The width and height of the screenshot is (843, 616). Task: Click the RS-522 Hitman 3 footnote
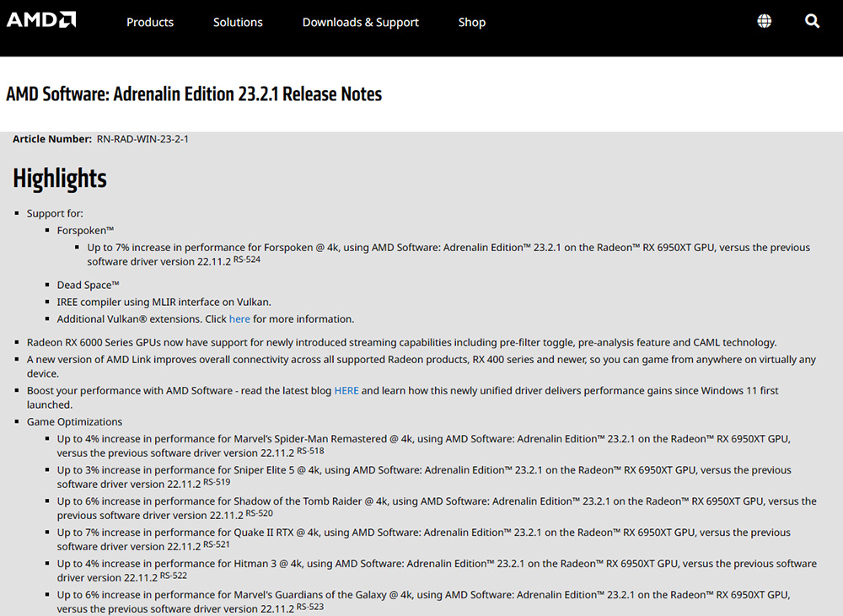pyautogui.click(x=173, y=576)
